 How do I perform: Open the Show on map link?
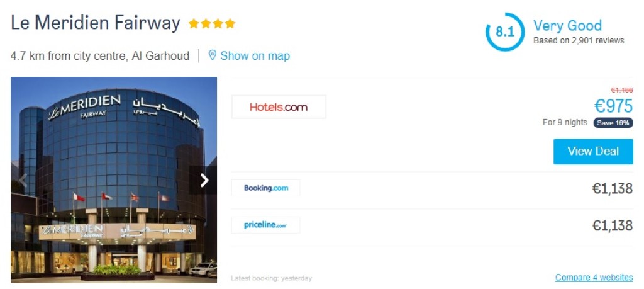(255, 55)
